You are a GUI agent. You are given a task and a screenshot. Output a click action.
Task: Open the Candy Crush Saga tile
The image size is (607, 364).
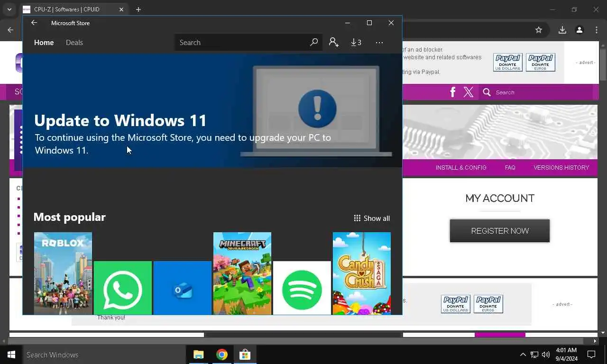[362, 273]
